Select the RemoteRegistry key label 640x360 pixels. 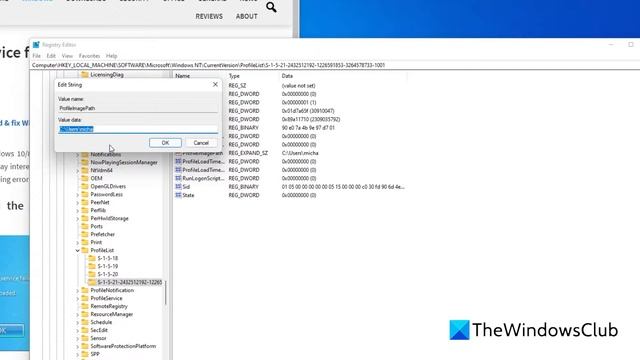[109, 306]
